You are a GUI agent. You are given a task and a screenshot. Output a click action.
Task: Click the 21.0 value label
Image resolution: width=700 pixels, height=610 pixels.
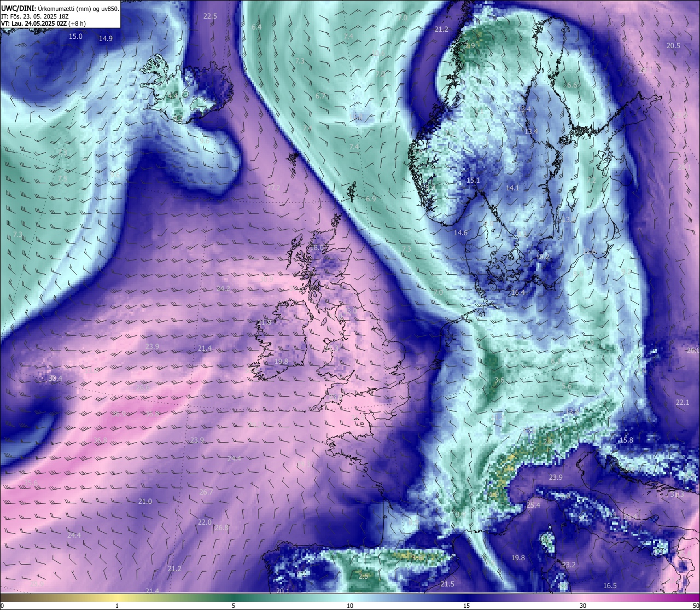point(145,502)
